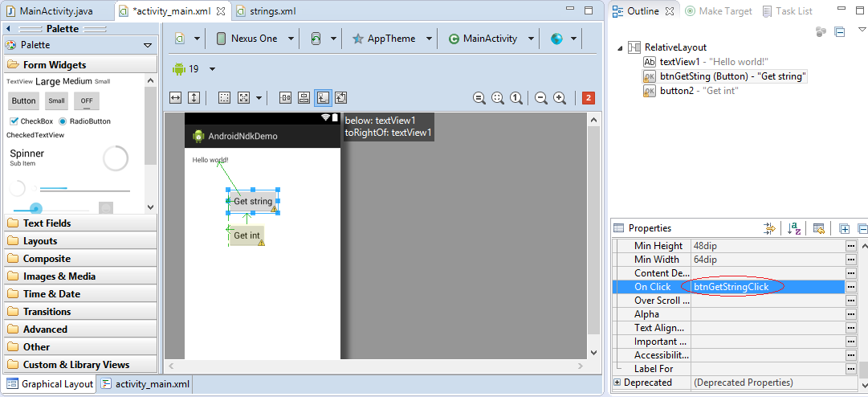Click the zoom in magnifier icon

point(560,98)
